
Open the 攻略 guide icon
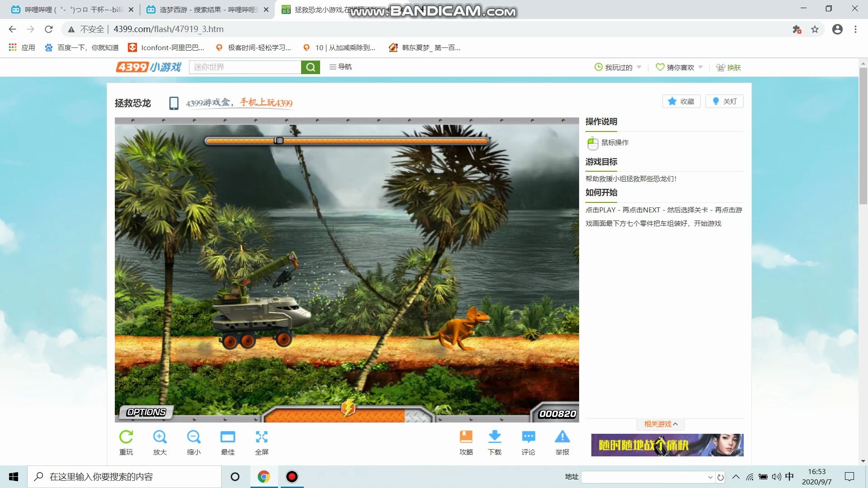tap(466, 436)
